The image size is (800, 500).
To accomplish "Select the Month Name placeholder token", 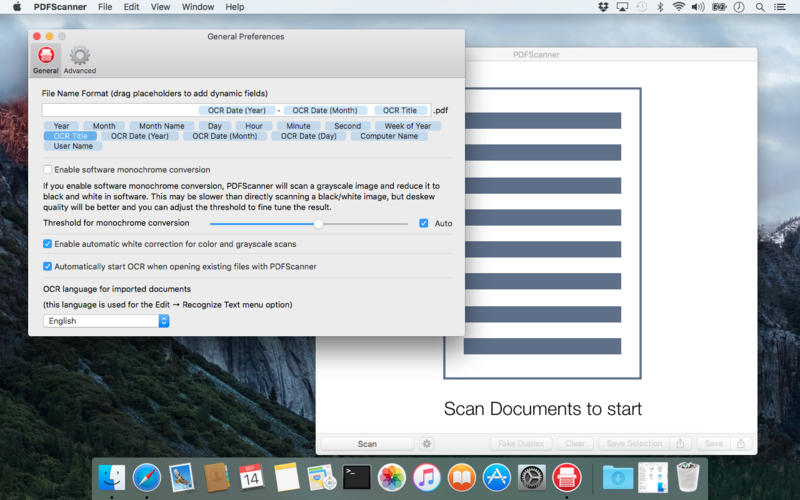I will point(162,126).
